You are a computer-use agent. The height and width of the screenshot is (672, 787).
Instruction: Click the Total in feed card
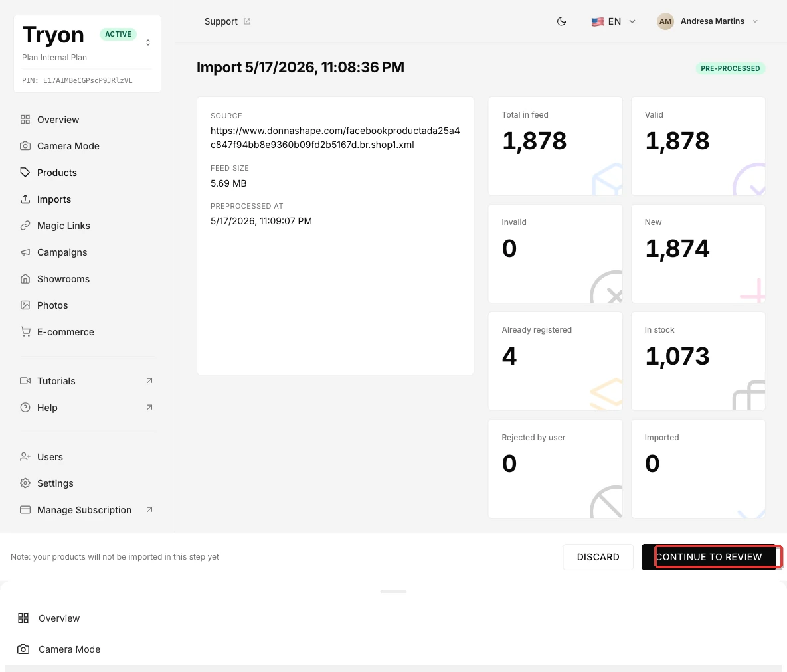pyautogui.click(x=555, y=146)
